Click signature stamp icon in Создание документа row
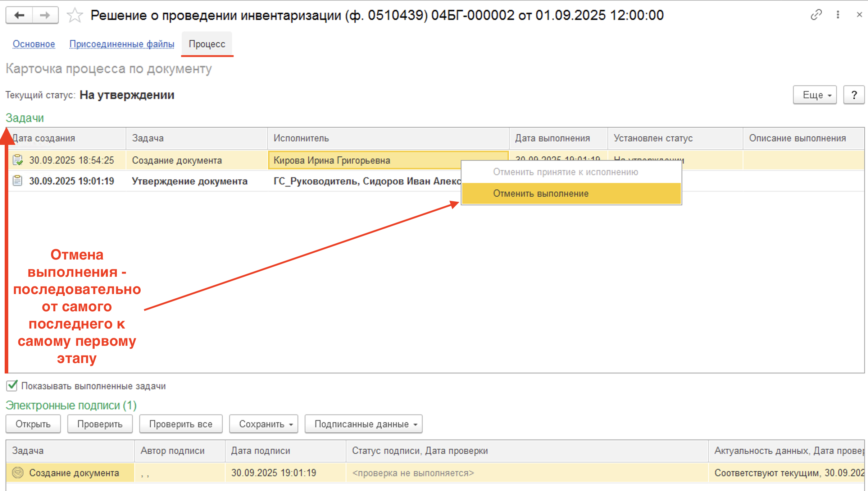 tap(18, 472)
